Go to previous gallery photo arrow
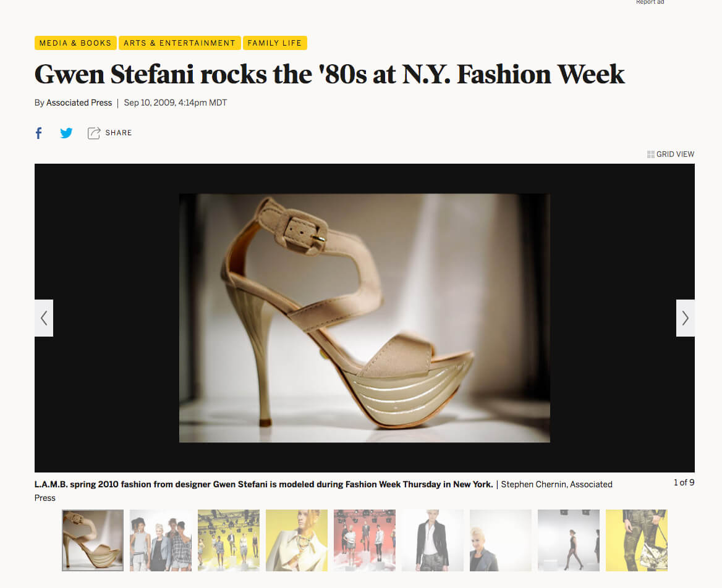This screenshot has height=588, width=722. [x=44, y=318]
